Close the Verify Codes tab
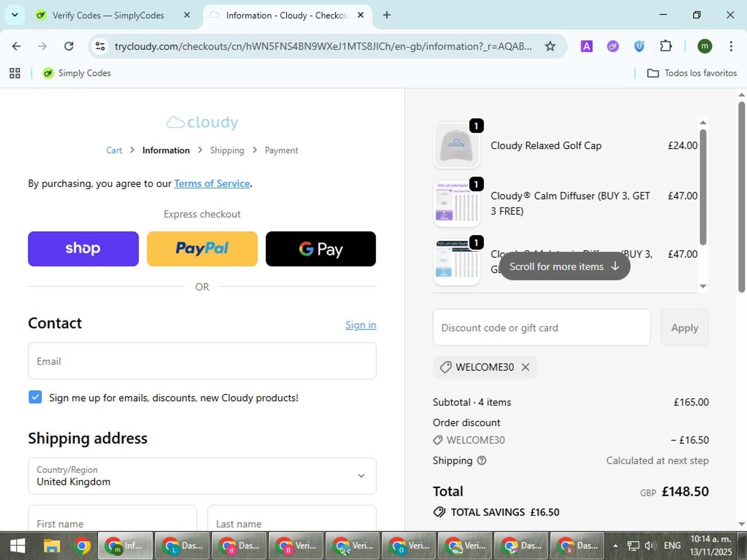The width and height of the screenshot is (747, 560). coord(187,15)
